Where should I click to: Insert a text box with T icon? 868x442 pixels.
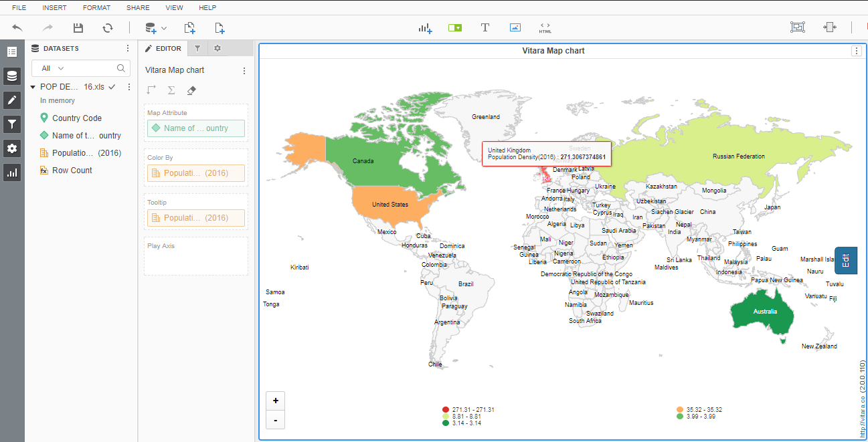(x=485, y=27)
